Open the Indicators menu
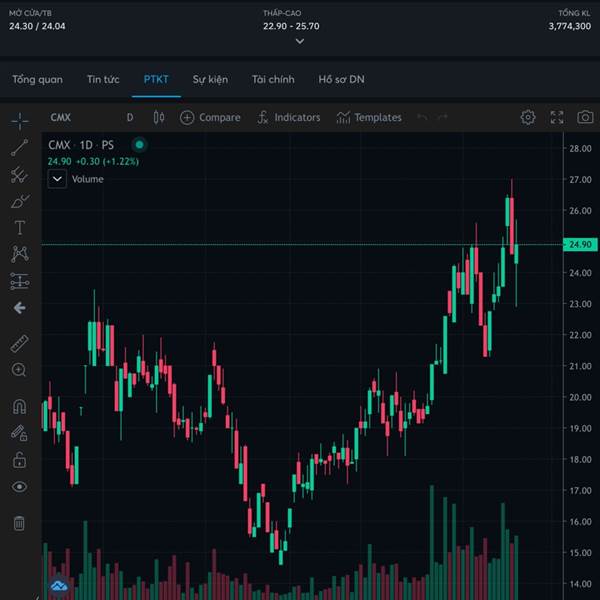600x600 pixels. [289, 117]
